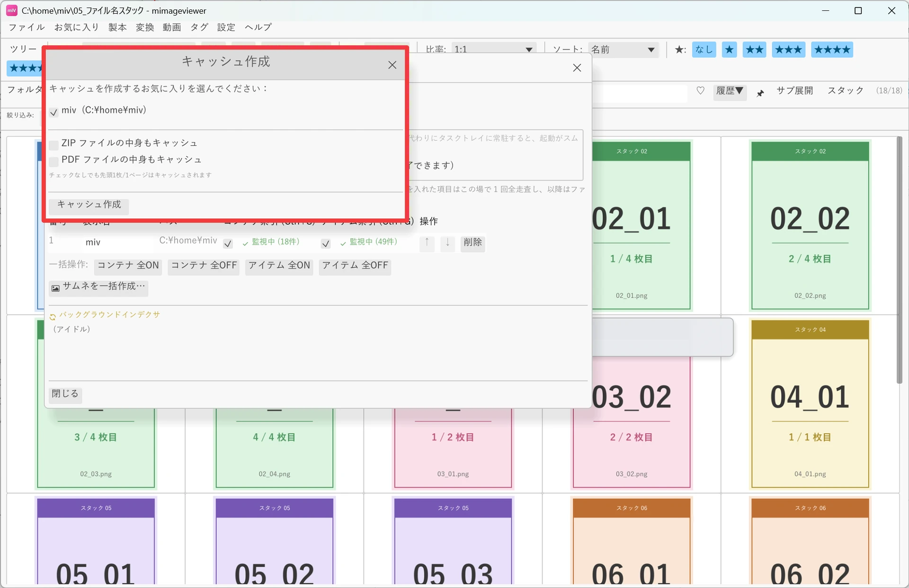
Task: Click the heart favorite icon
Action: 700,91
